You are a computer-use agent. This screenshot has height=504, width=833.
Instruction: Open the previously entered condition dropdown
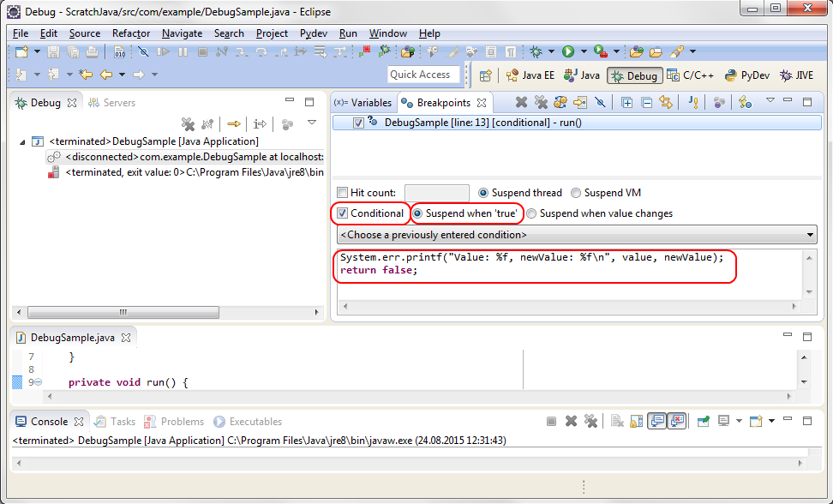pos(577,235)
